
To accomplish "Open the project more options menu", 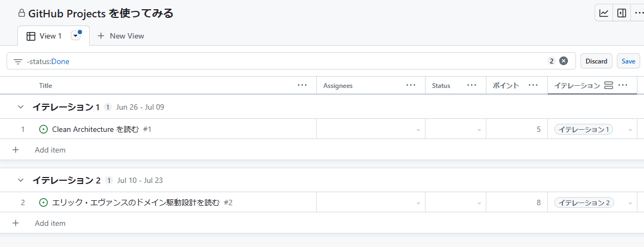I will pos(638,13).
